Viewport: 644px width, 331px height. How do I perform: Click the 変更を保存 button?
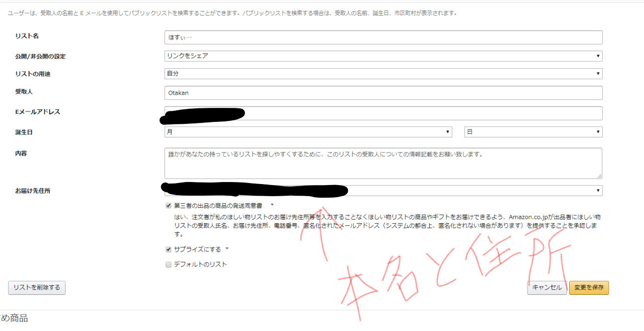(589, 288)
